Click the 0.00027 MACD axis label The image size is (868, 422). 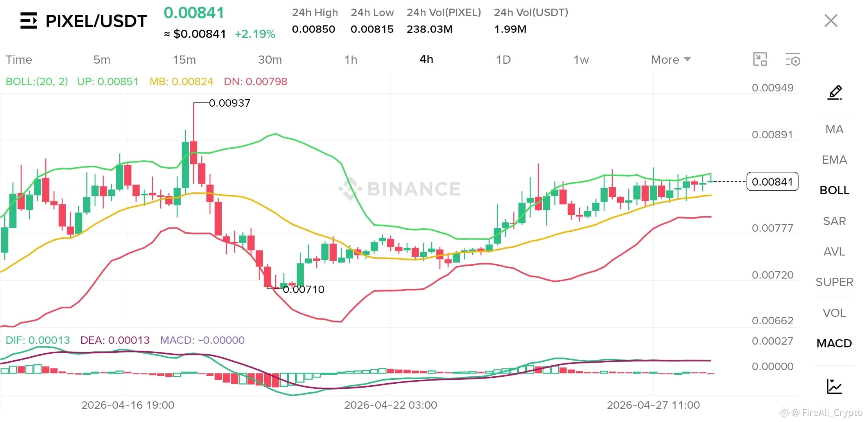773,341
